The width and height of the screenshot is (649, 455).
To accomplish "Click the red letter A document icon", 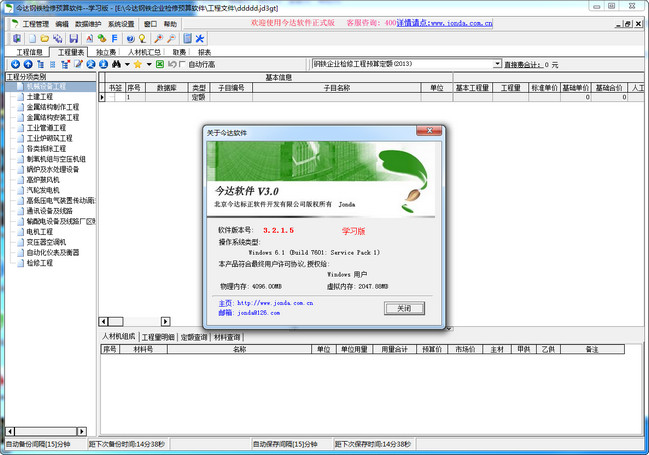I will click(89, 39).
